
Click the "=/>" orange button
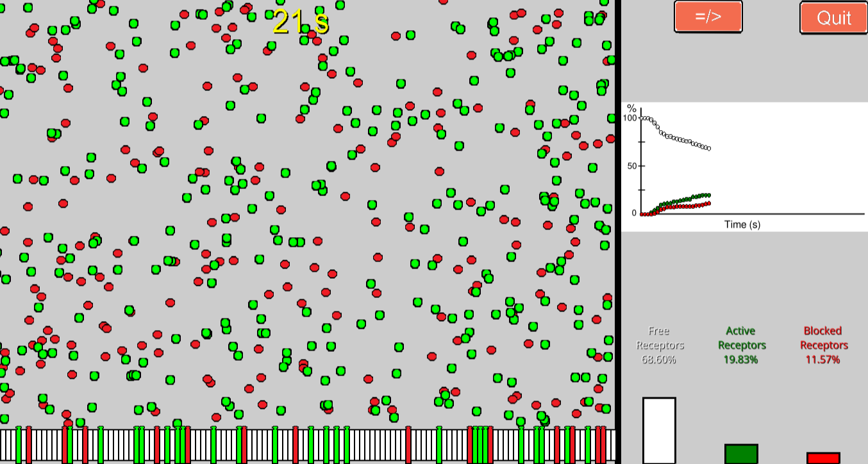click(x=708, y=17)
